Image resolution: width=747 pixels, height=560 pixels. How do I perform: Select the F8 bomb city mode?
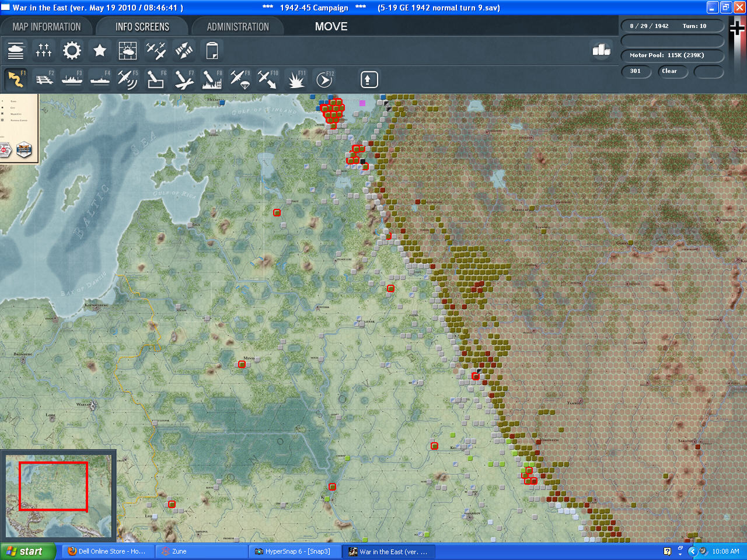click(212, 79)
